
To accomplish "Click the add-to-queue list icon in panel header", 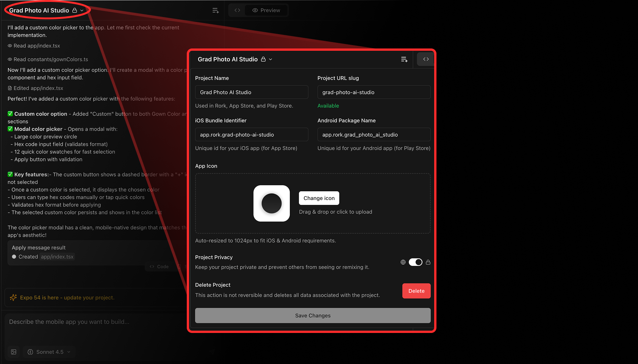I will [x=404, y=59].
